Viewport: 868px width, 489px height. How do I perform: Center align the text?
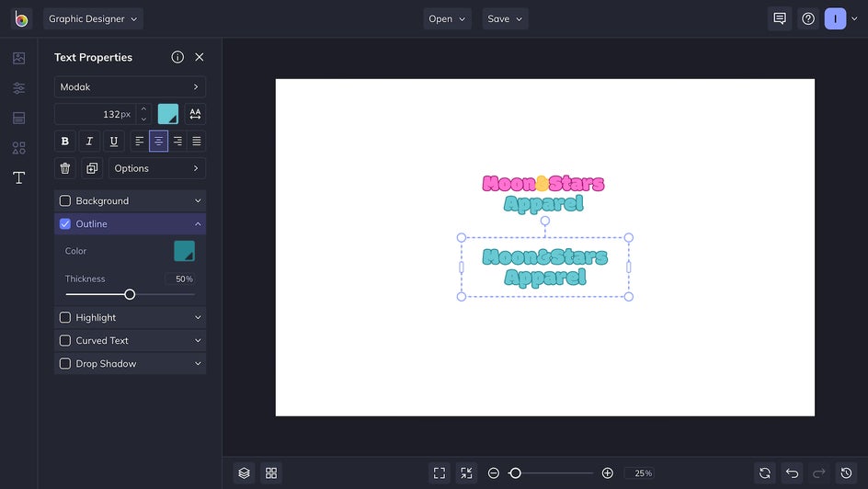[158, 142]
